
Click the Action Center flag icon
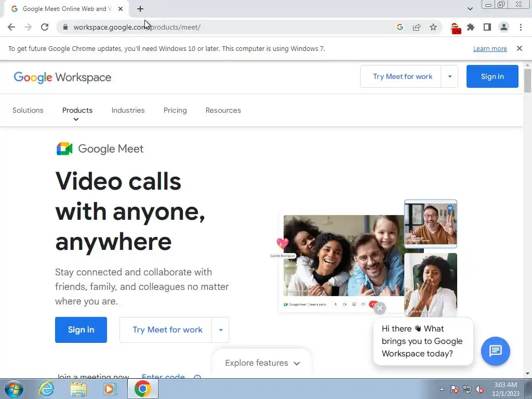click(455, 390)
